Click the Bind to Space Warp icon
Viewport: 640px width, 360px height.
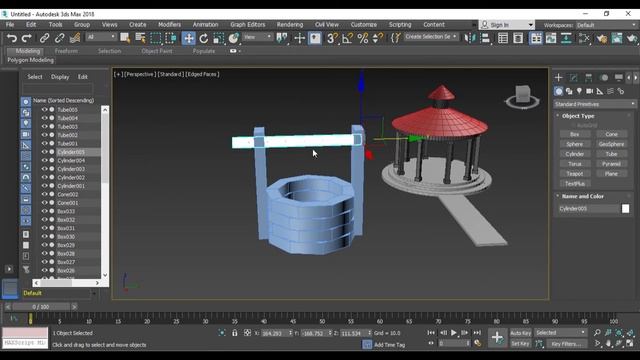pyautogui.click(x=75, y=38)
